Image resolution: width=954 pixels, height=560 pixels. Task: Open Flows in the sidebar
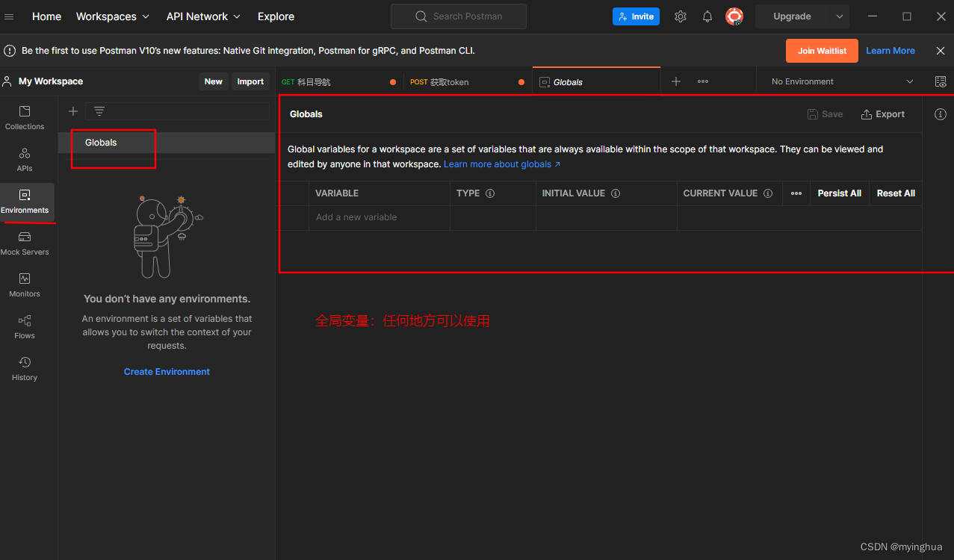pyautogui.click(x=25, y=327)
